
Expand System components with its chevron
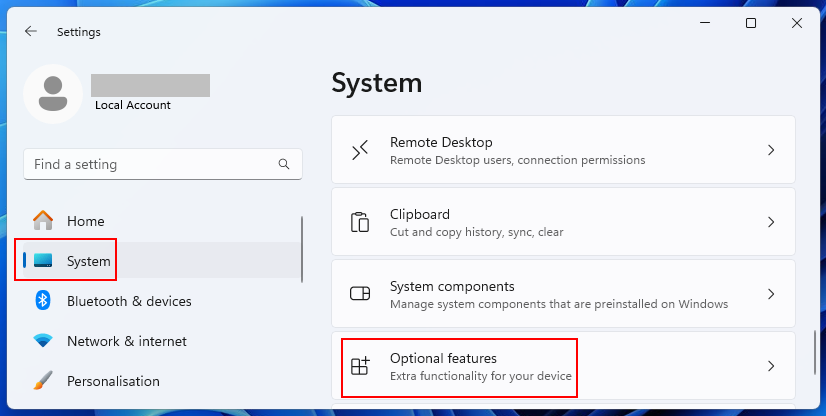pos(771,294)
